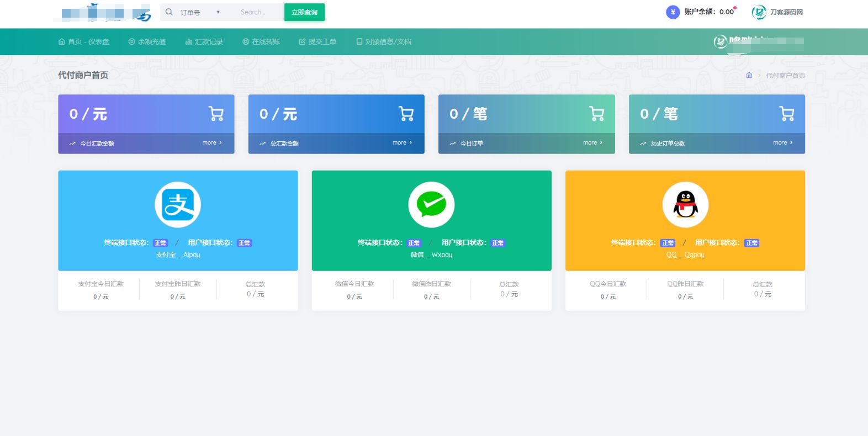The width and height of the screenshot is (868, 436).
Task: Click 正常 badge after WeChat 终端接口状态
Action: 414,243
